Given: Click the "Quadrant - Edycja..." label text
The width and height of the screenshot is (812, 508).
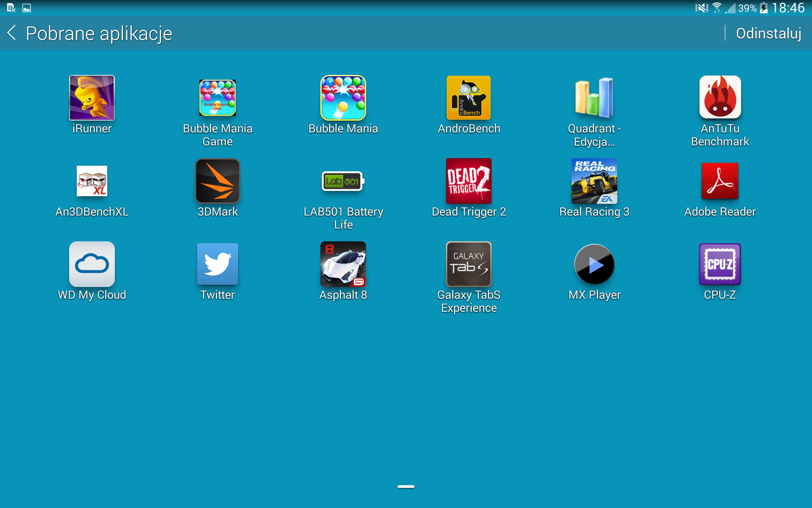Looking at the screenshot, I should click(x=594, y=135).
